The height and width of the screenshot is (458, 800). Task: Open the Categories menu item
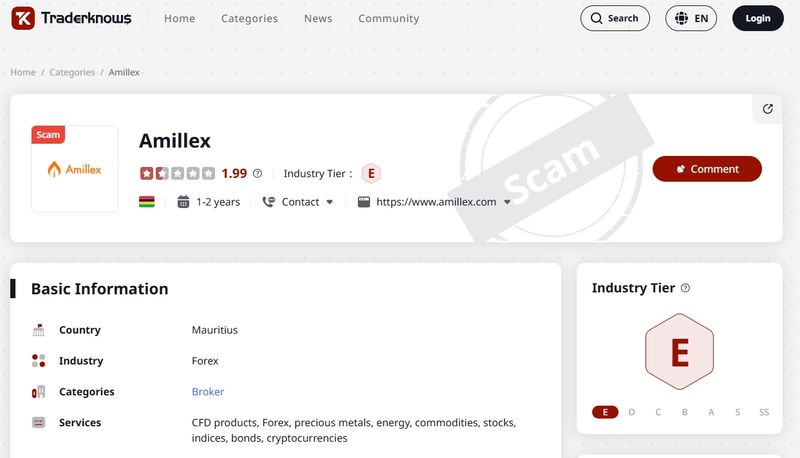(249, 18)
